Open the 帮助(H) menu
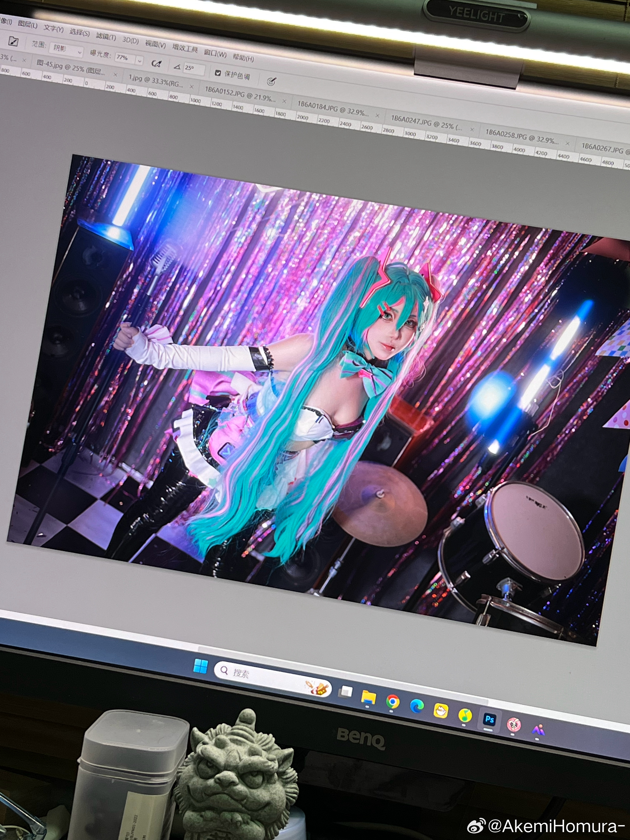This screenshot has height=840, width=630. coord(243,58)
